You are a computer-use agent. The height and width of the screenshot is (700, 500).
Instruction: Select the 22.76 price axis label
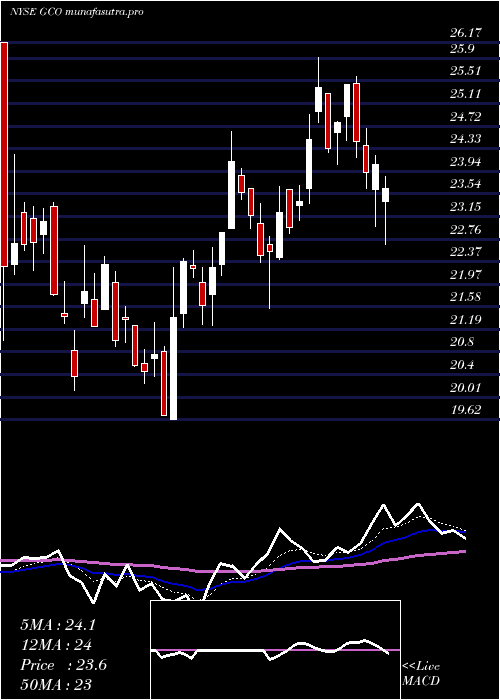[466, 230]
